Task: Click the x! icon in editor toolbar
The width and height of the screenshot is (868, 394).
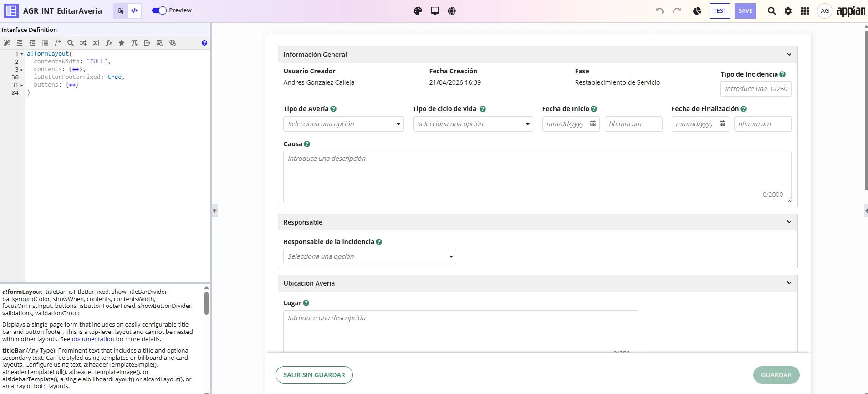Action: tap(96, 43)
